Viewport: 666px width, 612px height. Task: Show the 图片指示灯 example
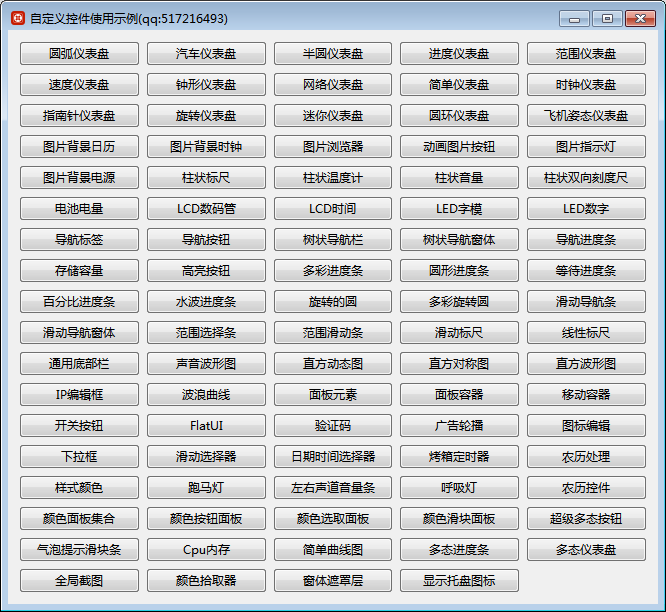(586, 147)
